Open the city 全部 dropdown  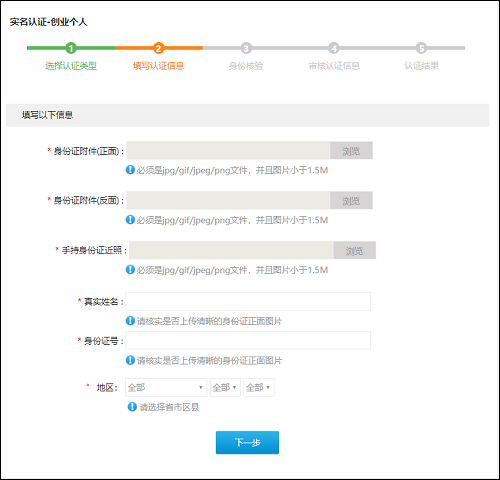click(225, 387)
